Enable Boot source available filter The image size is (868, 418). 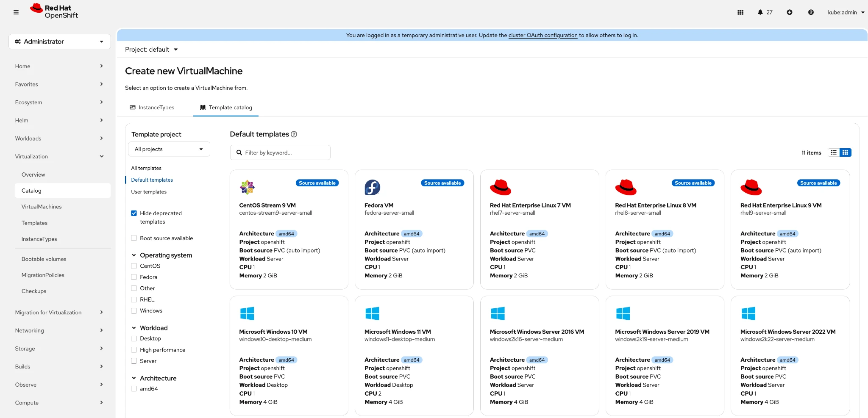[x=134, y=238]
